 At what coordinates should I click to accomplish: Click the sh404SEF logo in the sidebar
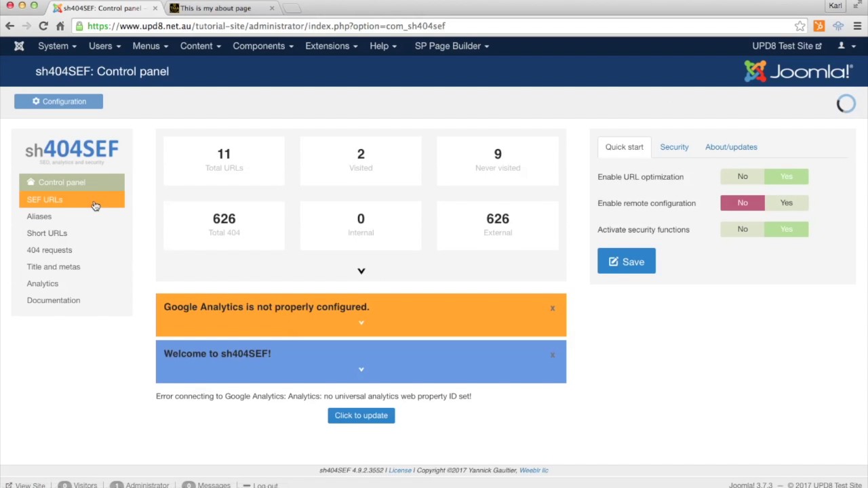tap(72, 151)
